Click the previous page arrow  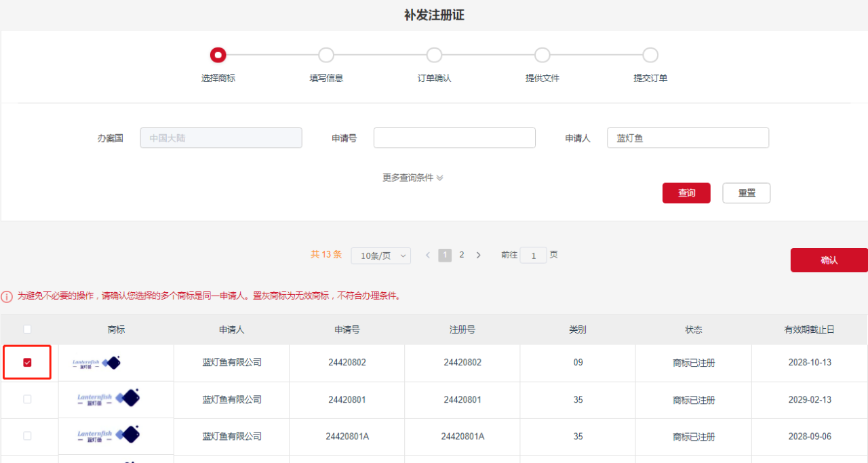click(428, 255)
